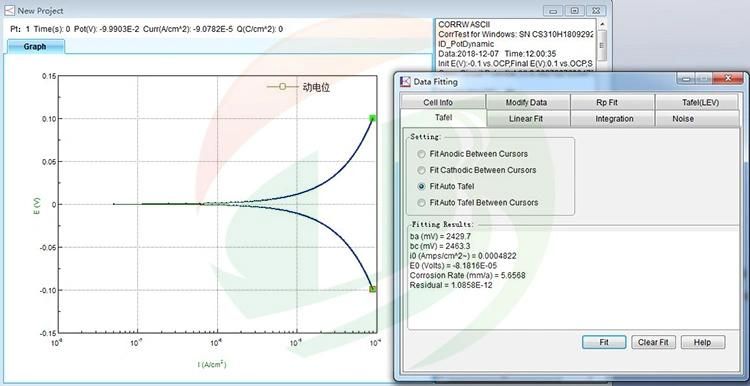The height and width of the screenshot is (386, 750).
Task: Click the legend marker for 动电位
Action: (x=282, y=87)
